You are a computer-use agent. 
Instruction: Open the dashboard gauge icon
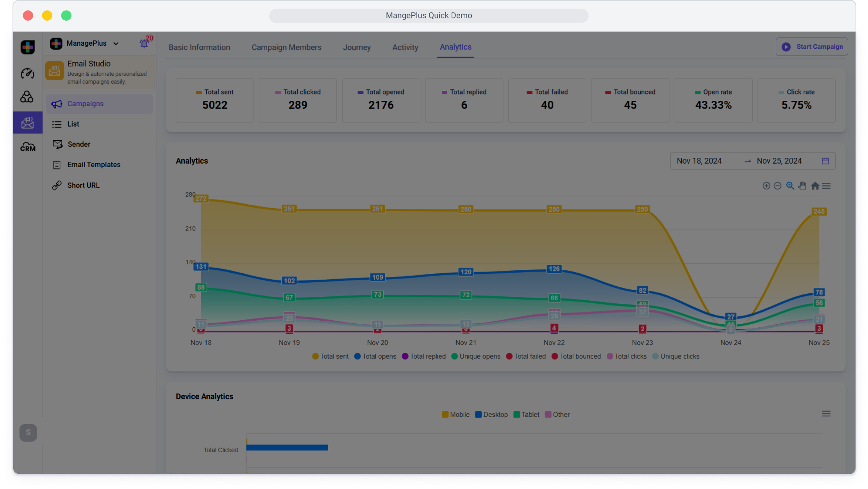[x=27, y=73]
